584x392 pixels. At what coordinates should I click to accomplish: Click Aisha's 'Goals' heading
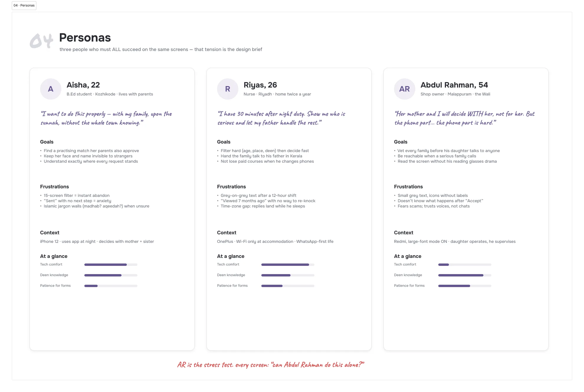click(x=47, y=142)
